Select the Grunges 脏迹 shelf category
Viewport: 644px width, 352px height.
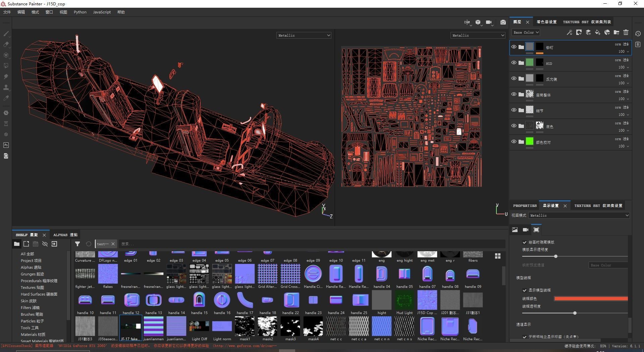coord(32,274)
